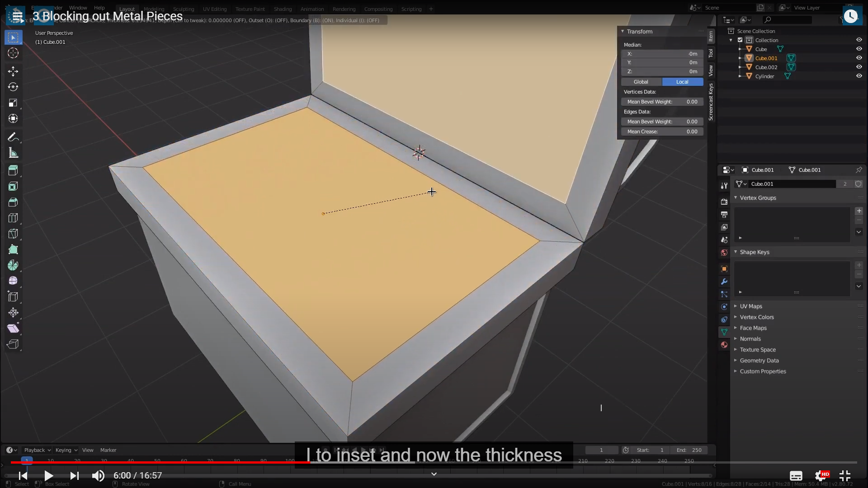Click the Global orientation button
Screen dimensions: 868x488
641,82
